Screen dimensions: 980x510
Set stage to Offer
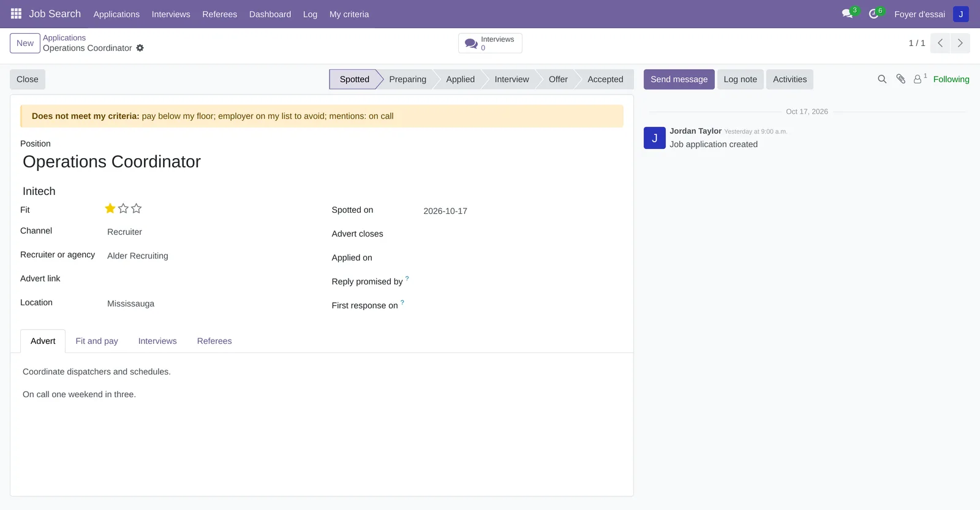[x=558, y=79]
